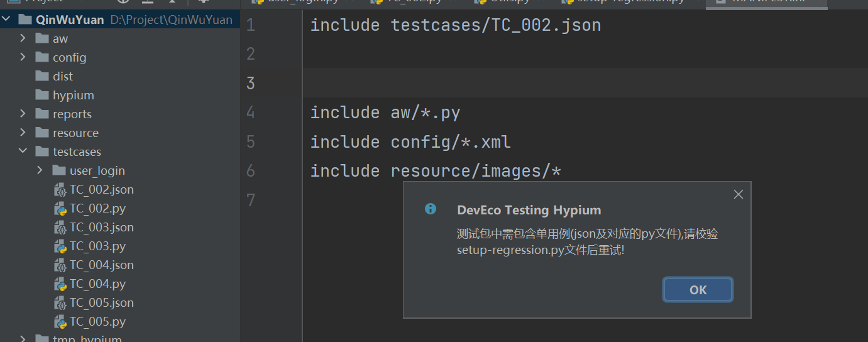The height and width of the screenshot is (342, 868).
Task: Close the DevEco Testing Hypium dialog
Action: (x=739, y=195)
